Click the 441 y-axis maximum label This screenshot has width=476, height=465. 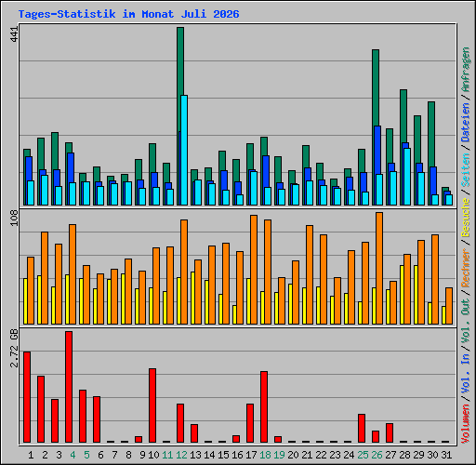(x=14, y=34)
